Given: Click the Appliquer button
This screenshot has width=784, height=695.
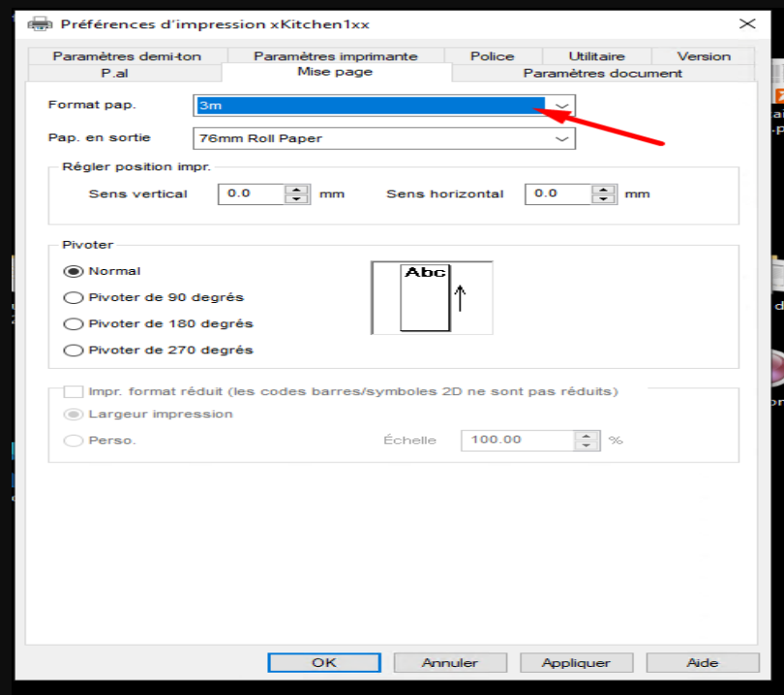Looking at the screenshot, I should 577,662.
